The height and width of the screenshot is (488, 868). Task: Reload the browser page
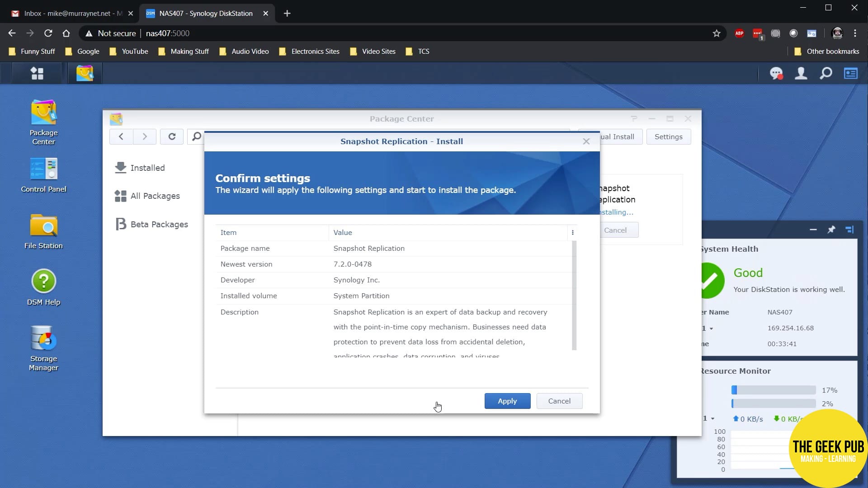pyautogui.click(x=48, y=33)
